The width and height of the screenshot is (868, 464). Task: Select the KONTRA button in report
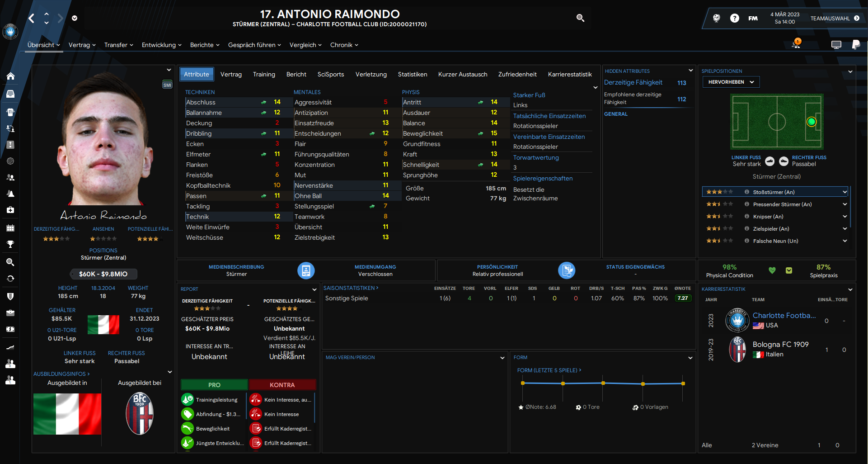tap(282, 385)
